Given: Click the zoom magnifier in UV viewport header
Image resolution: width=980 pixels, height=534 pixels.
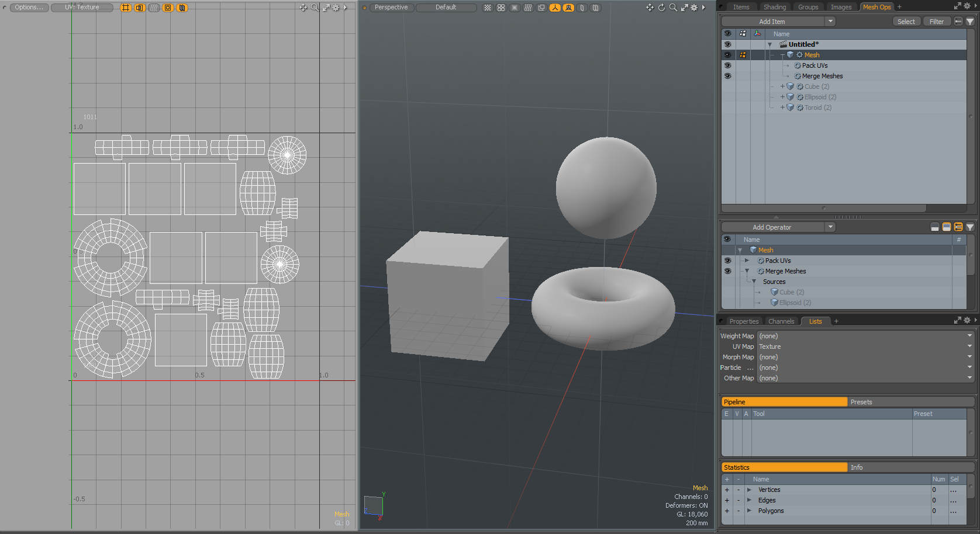Looking at the screenshot, I should (x=315, y=8).
